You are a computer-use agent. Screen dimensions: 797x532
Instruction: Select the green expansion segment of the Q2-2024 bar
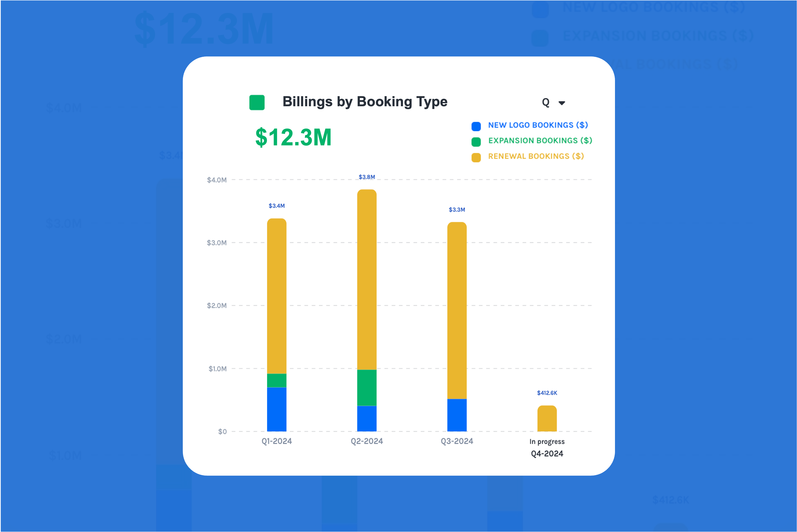(367, 387)
